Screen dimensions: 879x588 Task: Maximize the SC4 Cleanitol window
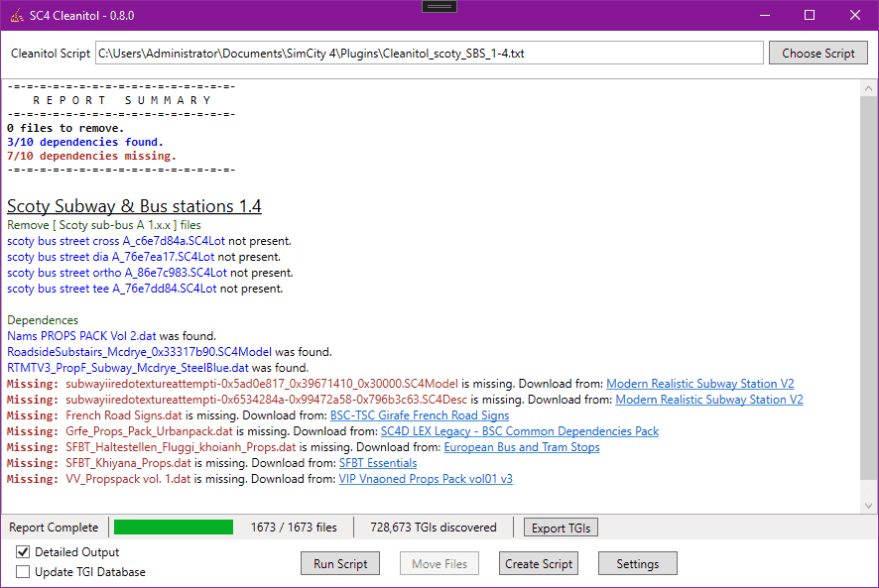point(810,15)
